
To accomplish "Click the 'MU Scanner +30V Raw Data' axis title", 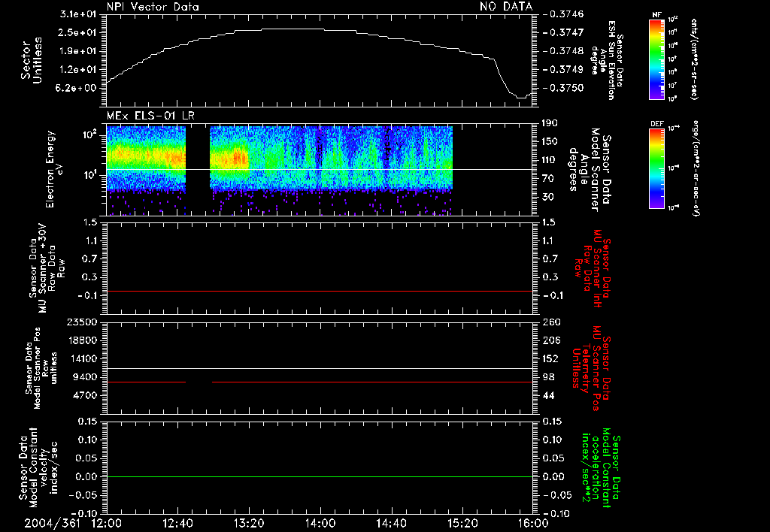I will click(47, 268).
